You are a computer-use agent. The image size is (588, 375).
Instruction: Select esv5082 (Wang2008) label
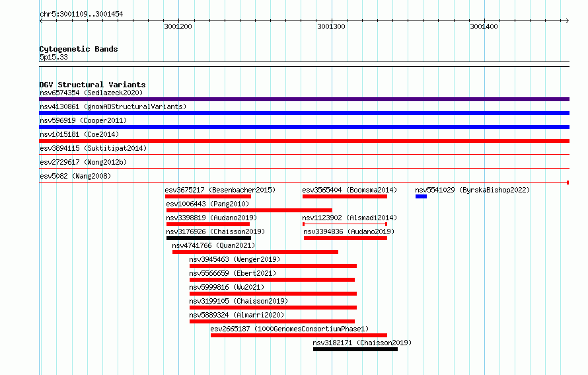pyautogui.click(x=75, y=176)
